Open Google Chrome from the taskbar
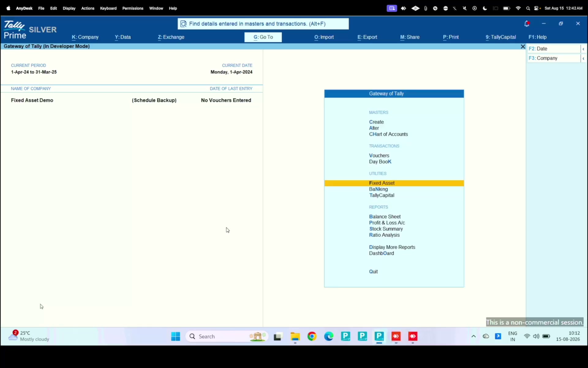Image resolution: width=588 pixels, height=368 pixels. coord(312,336)
